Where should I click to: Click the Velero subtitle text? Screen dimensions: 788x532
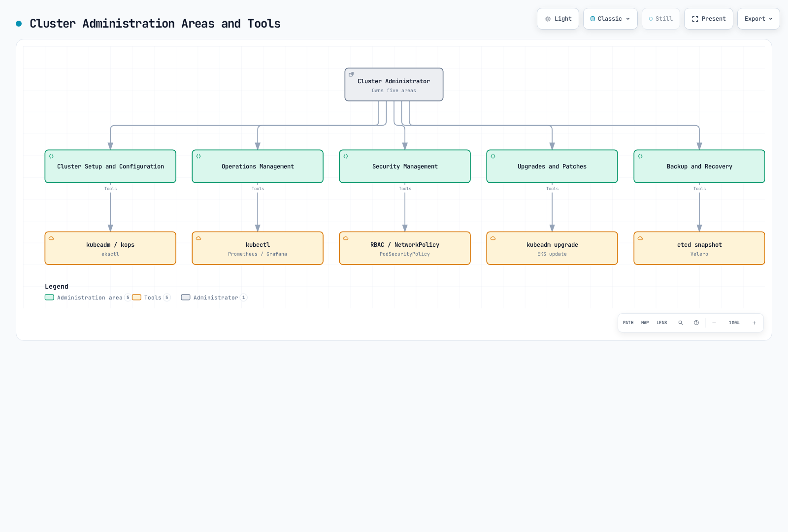(x=699, y=254)
